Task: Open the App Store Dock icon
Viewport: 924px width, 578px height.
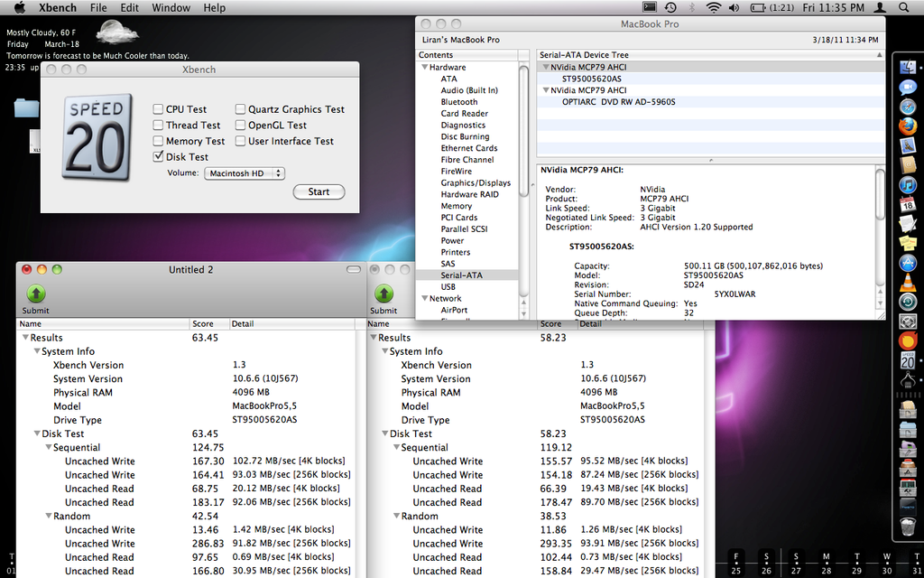Action: point(908,263)
